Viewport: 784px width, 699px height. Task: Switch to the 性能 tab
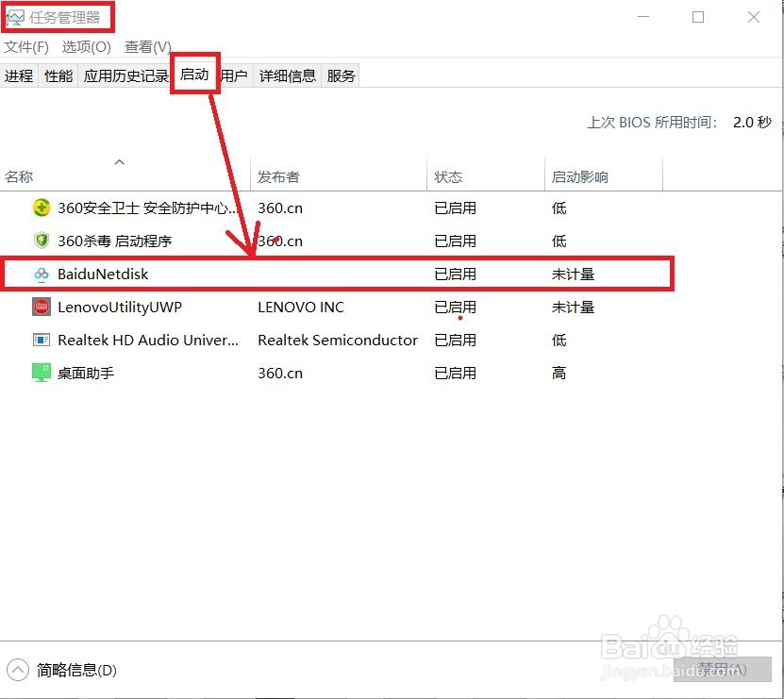pyautogui.click(x=57, y=75)
